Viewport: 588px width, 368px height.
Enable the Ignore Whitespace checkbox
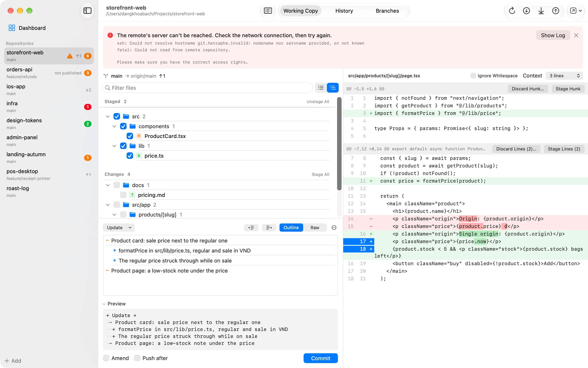click(473, 76)
